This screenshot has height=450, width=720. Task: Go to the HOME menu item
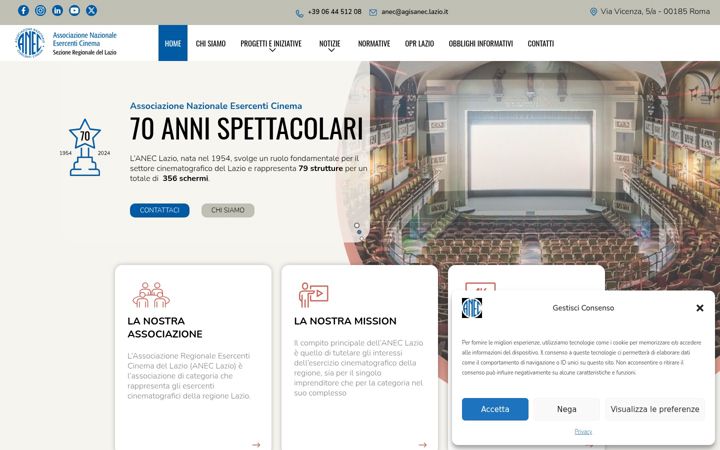coord(173,43)
